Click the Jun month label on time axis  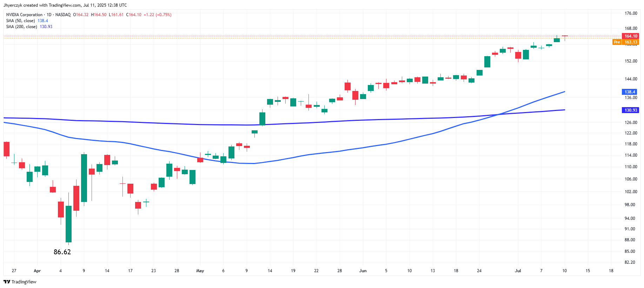click(x=363, y=271)
